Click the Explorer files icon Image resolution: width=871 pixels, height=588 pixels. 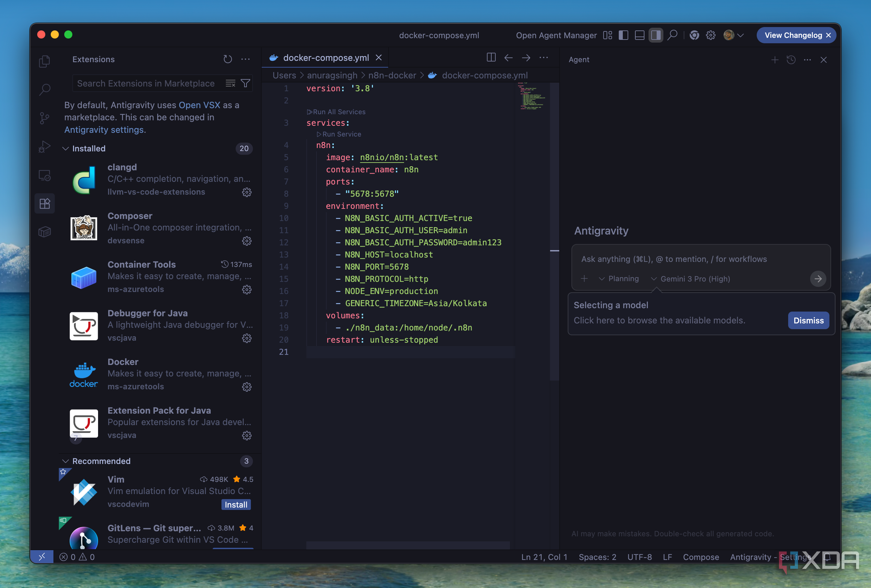[x=45, y=61]
